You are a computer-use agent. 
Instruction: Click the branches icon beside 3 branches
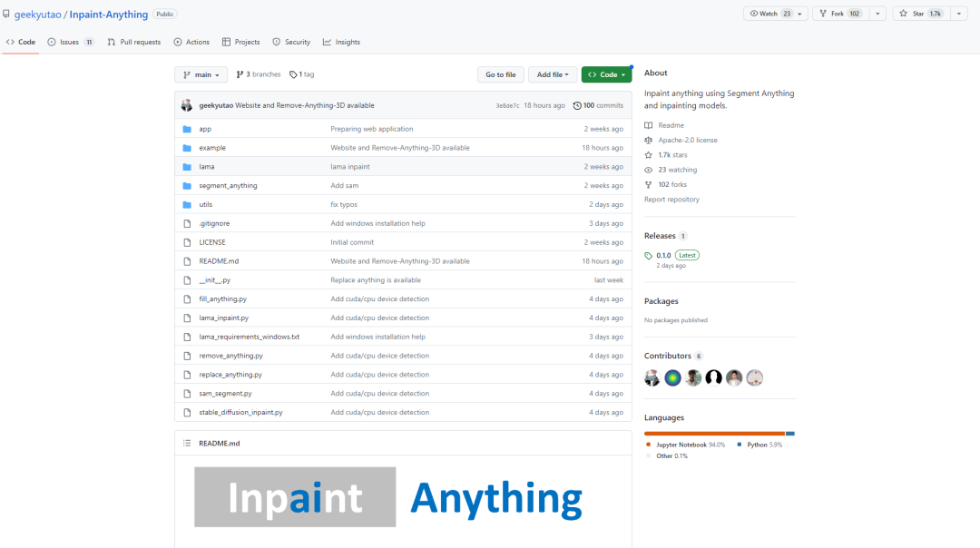point(240,74)
